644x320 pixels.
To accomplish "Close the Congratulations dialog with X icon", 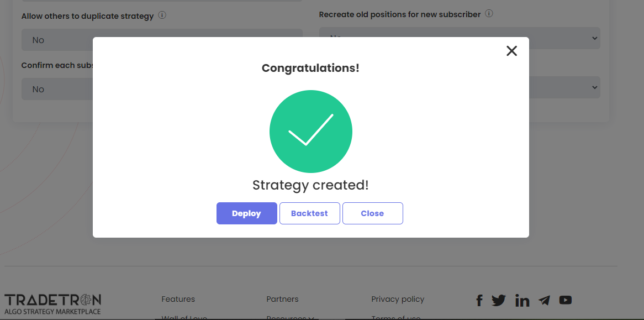I will point(512,51).
